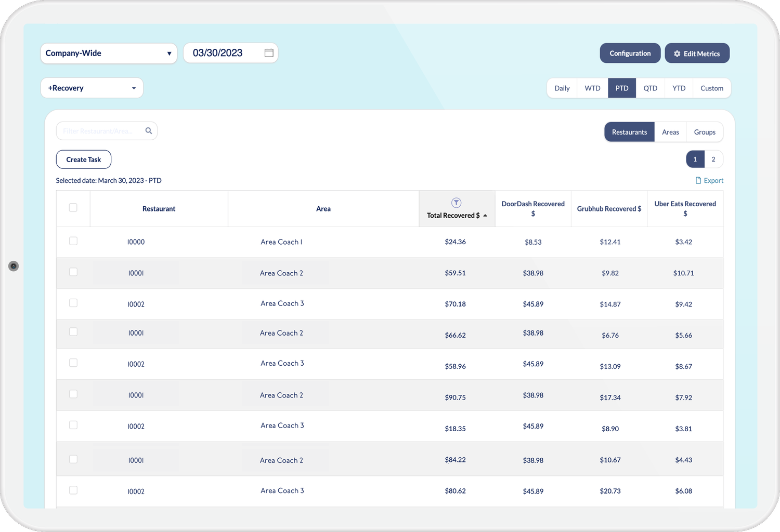Screen dimensions: 780x532
Task: Open the Configuration panel
Action: pos(630,53)
